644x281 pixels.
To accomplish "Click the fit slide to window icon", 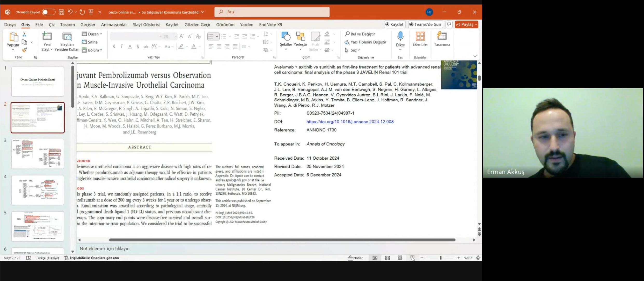I will point(478,258).
